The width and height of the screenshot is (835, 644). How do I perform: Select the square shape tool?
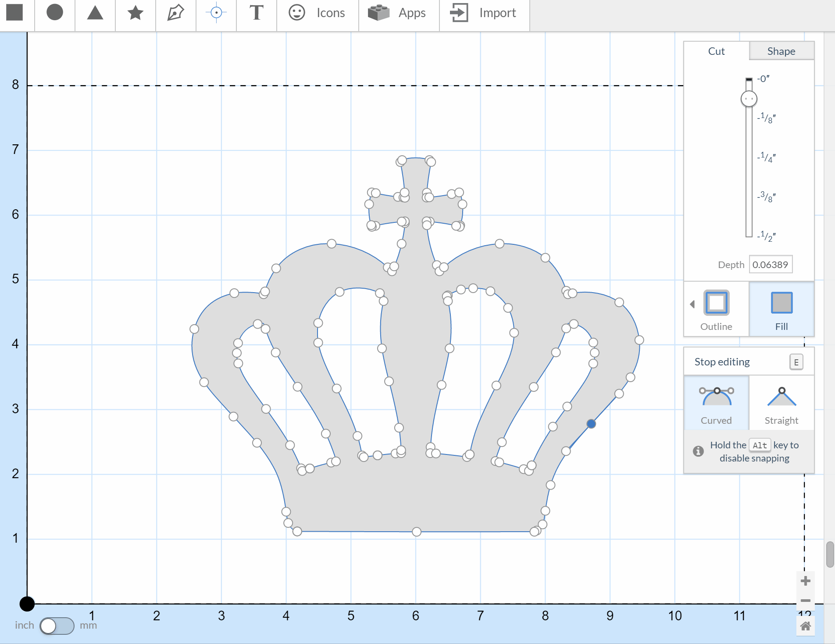click(14, 13)
